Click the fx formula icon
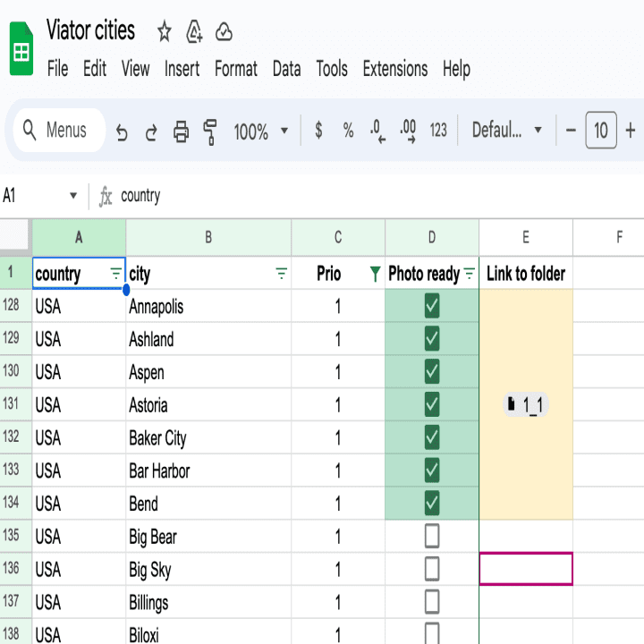The width and height of the screenshot is (644, 644). 106,196
